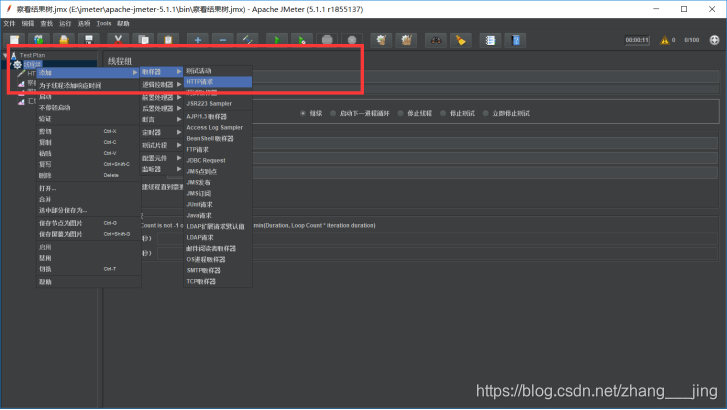This screenshot has height=410, width=727.
Task: Click the Save floppy disk icon
Action: click(89, 40)
